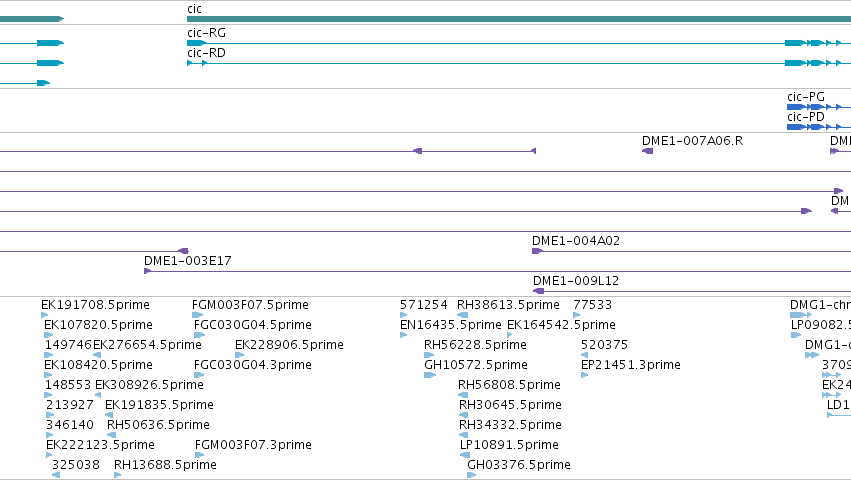Viewport: 851px width, 480px height.
Task: Click the 520375 feature label
Action: 604,345
